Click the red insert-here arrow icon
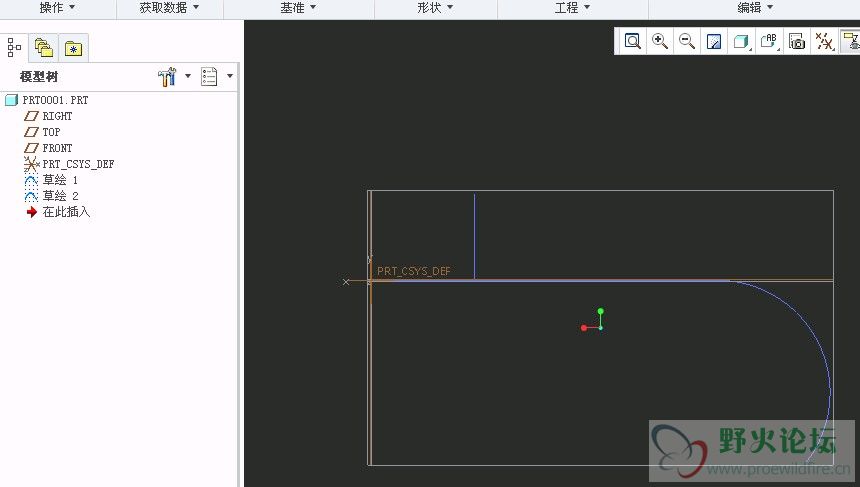The width and height of the screenshot is (860, 487). 31,212
